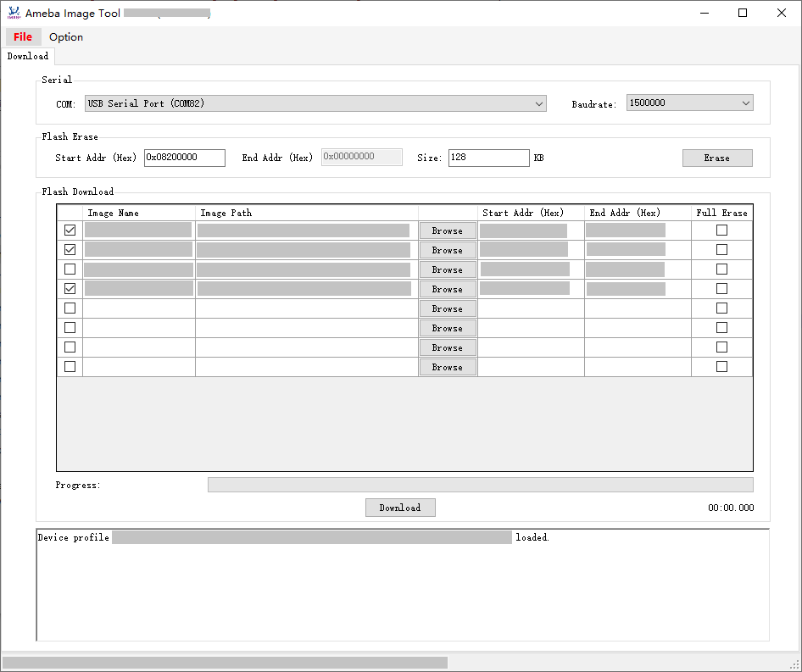Focus the Flash Erase Start Addr field
The height and width of the screenshot is (672, 802).
tap(184, 158)
